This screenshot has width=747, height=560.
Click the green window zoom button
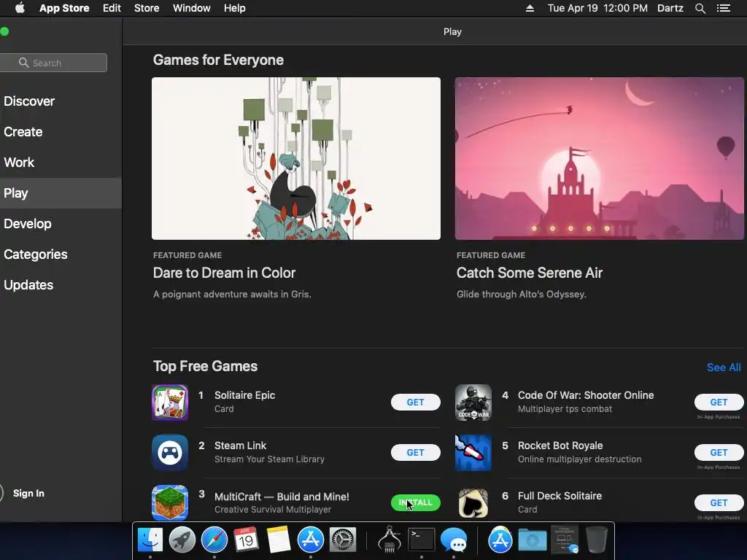pyautogui.click(x=5, y=31)
